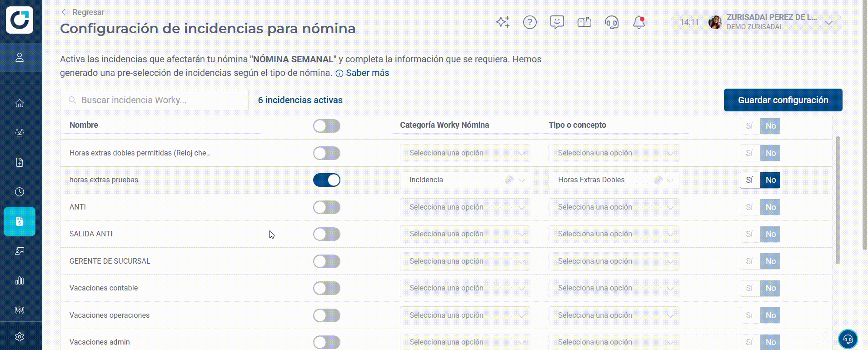
Task: Click the table's vertical scrollbar
Action: point(838,200)
